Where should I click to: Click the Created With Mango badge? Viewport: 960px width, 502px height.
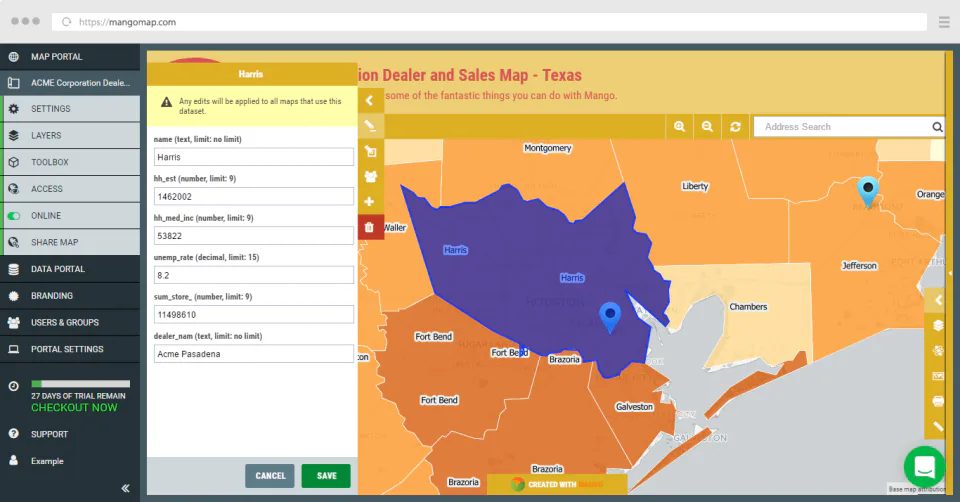click(557, 484)
